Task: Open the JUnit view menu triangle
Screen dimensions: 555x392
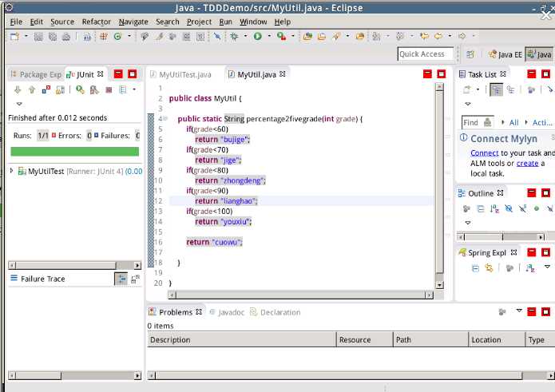Action: [x=19, y=104]
